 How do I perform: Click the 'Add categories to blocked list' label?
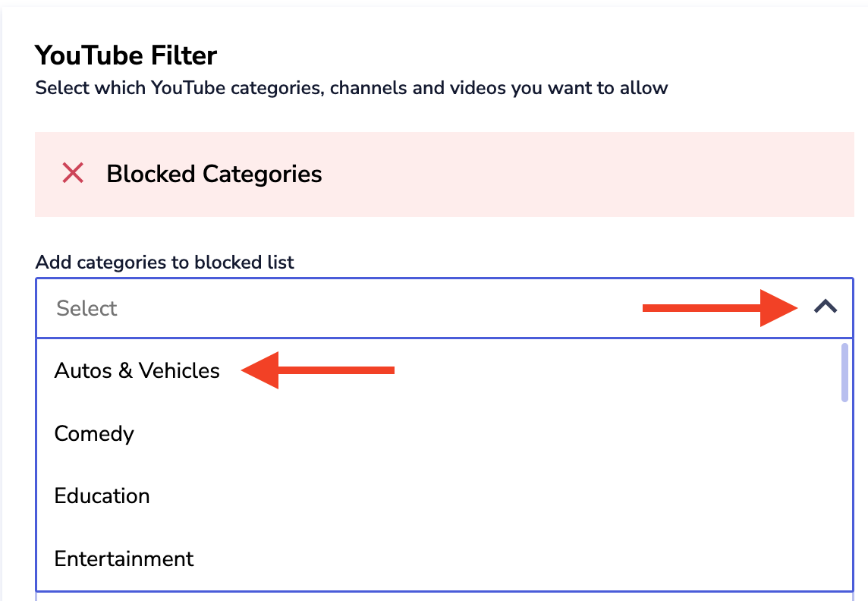pos(165,263)
